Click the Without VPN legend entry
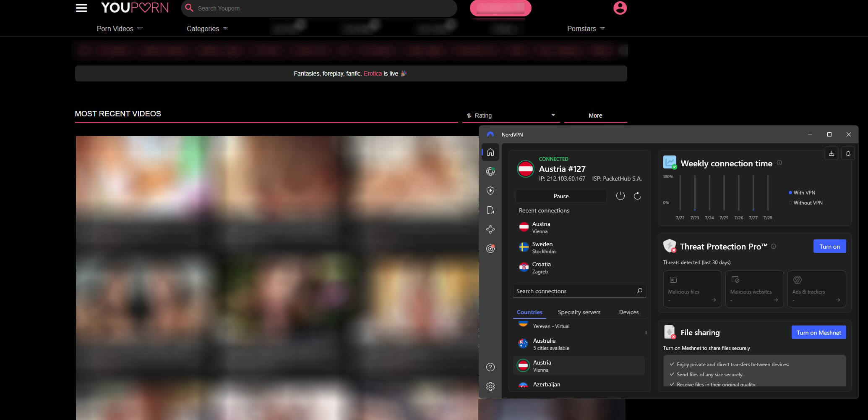The height and width of the screenshot is (420, 868). pyautogui.click(x=805, y=202)
